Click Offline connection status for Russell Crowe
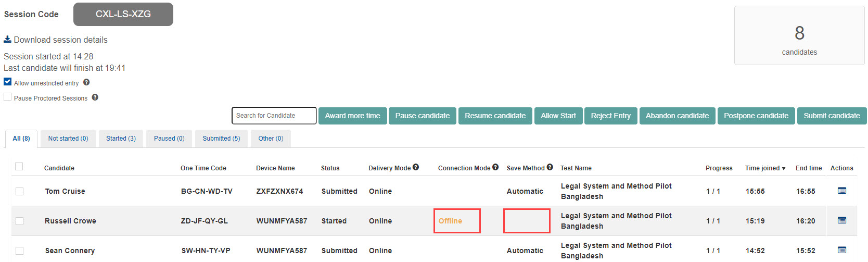The height and width of the screenshot is (262, 868). pos(450,221)
